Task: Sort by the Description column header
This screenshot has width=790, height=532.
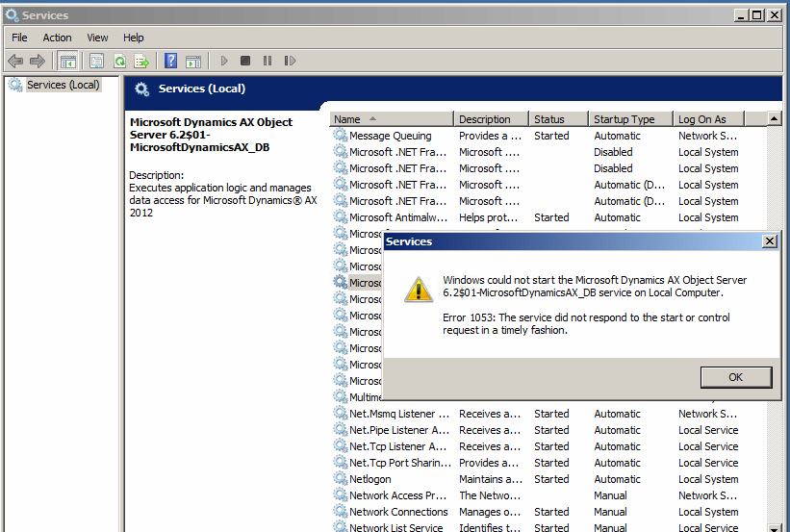Action: click(491, 119)
